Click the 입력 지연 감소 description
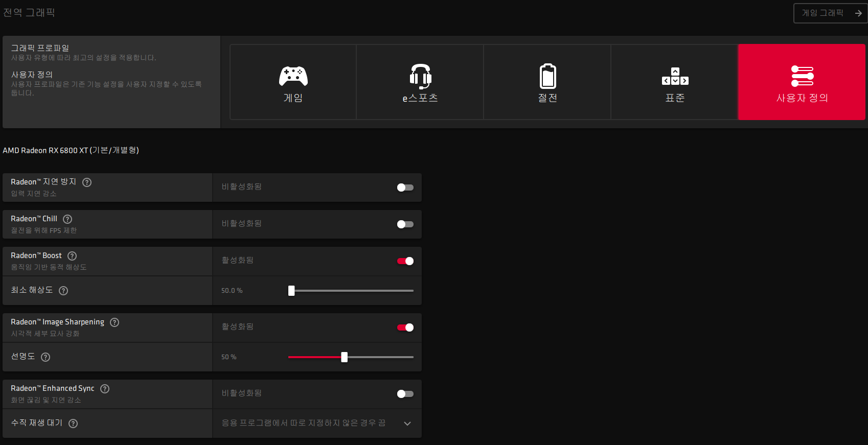 pyautogui.click(x=34, y=194)
